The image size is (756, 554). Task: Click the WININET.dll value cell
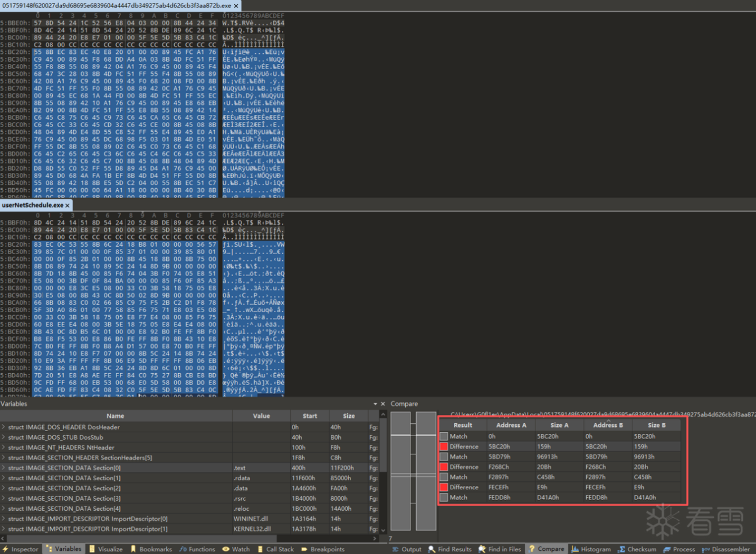point(261,519)
